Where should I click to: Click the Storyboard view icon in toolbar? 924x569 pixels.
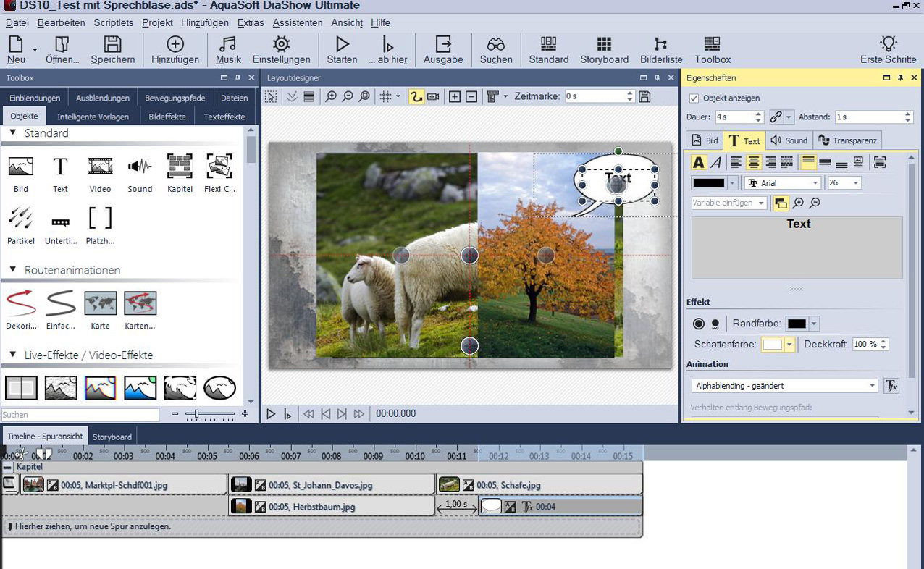pos(604,45)
